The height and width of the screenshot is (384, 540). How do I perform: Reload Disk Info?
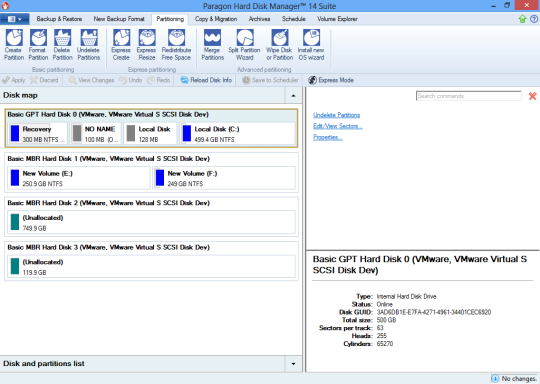click(x=206, y=80)
